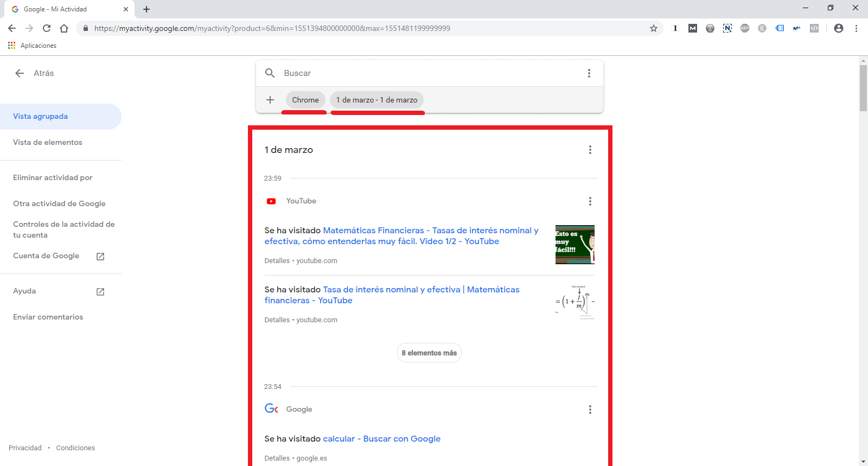This screenshot has height=466, width=868.
Task: Click the Chrome filter chip
Action: (x=305, y=100)
